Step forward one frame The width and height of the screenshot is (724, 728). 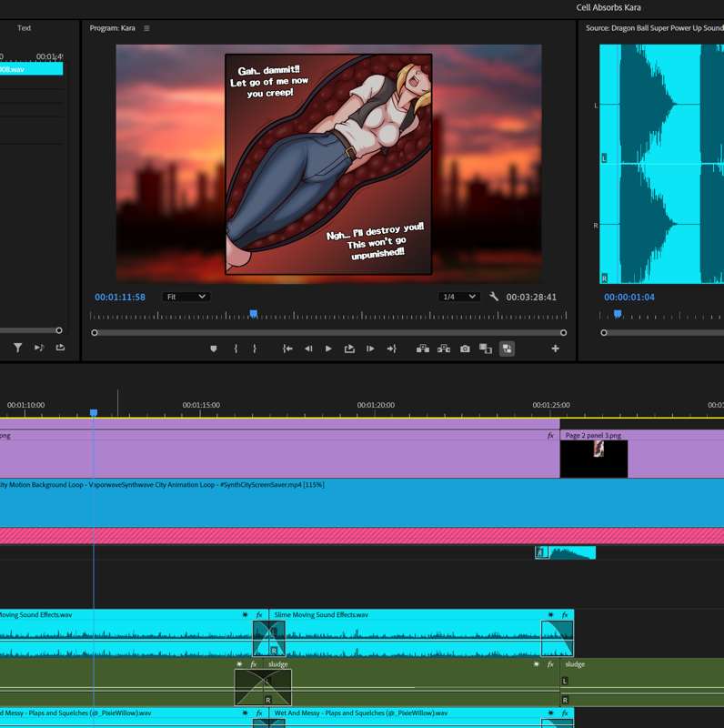370,349
